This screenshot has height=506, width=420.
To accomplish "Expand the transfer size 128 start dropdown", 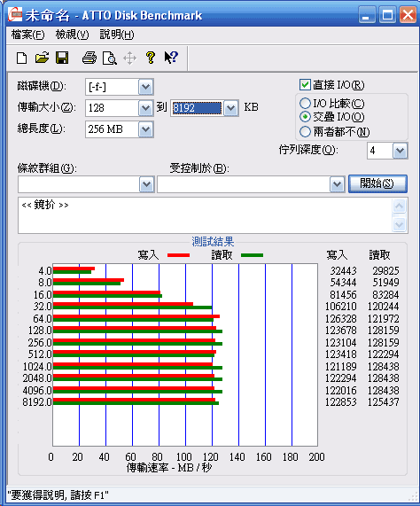I will pyautogui.click(x=146, y=108).
